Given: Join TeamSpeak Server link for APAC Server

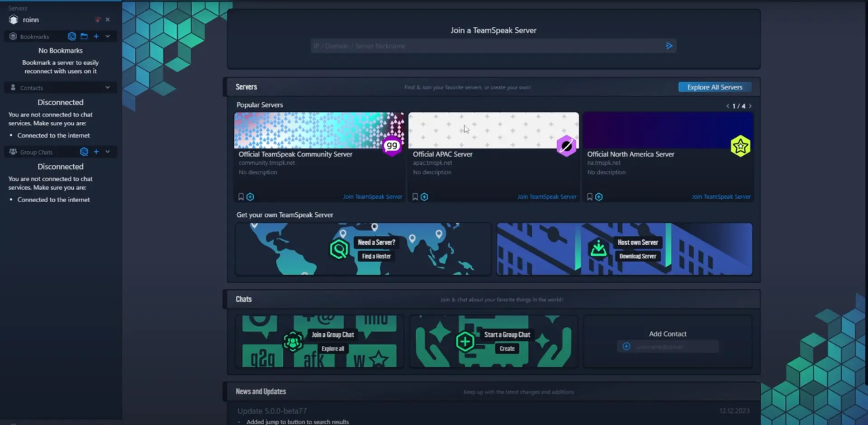Looking at the screenshot, I should [547, 197].
